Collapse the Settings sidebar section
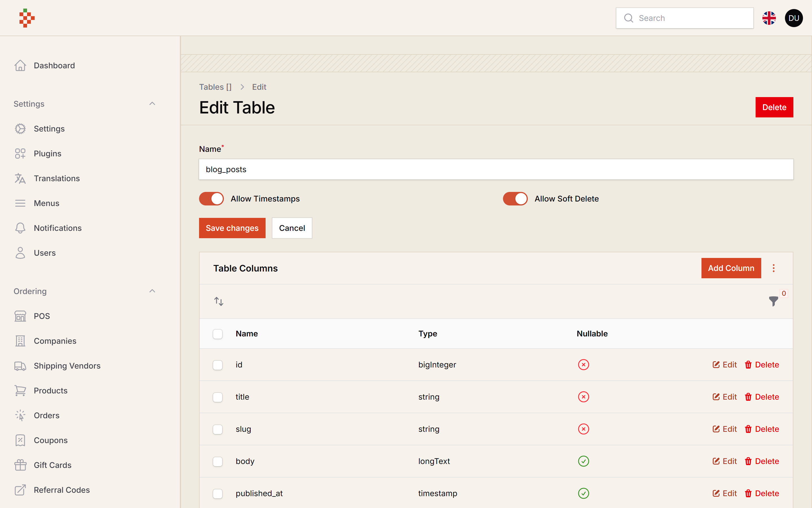Viewport: 812px width, 508px height. pyautogui.click(x=152, y=104)
